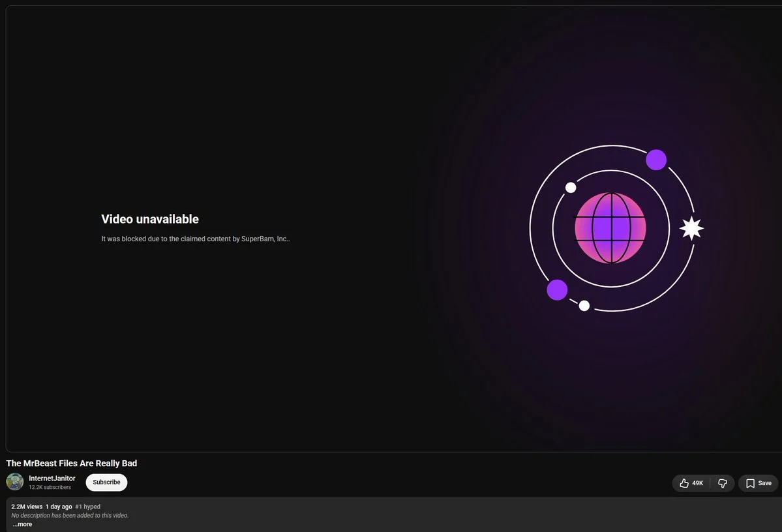Click the '12.2K subscribers' count
Screen dimensions: 782x532
(50, 487)
